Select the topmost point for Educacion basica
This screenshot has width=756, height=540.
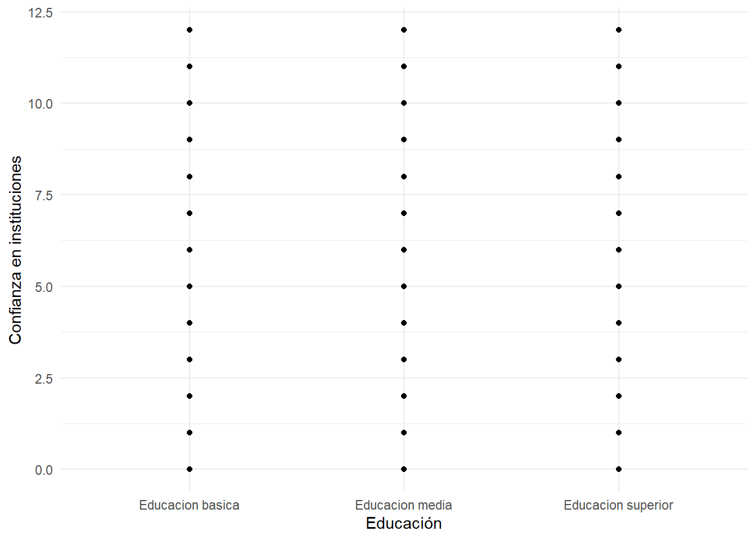tap(190, 30)
